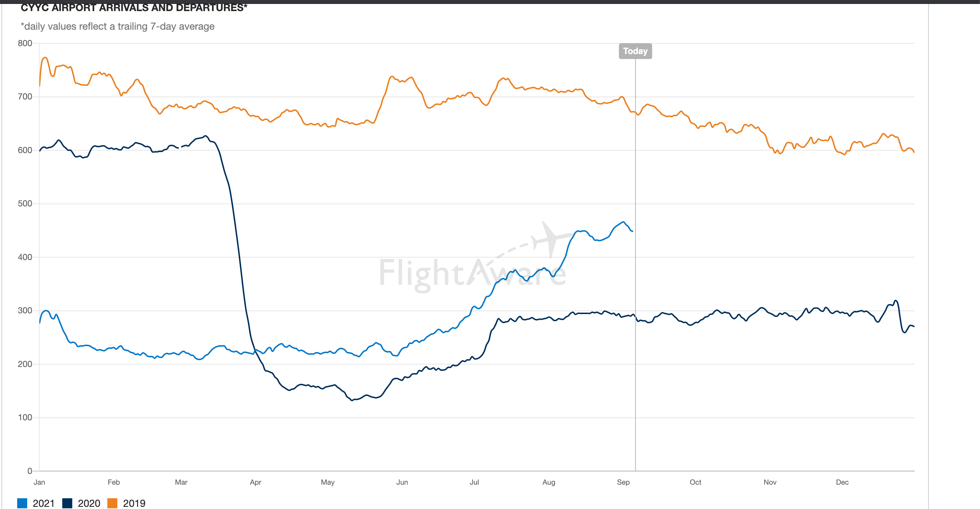Click the 400 value on the y-axis
The width and height of the screenshot is (980, 509).
point(25,257)
